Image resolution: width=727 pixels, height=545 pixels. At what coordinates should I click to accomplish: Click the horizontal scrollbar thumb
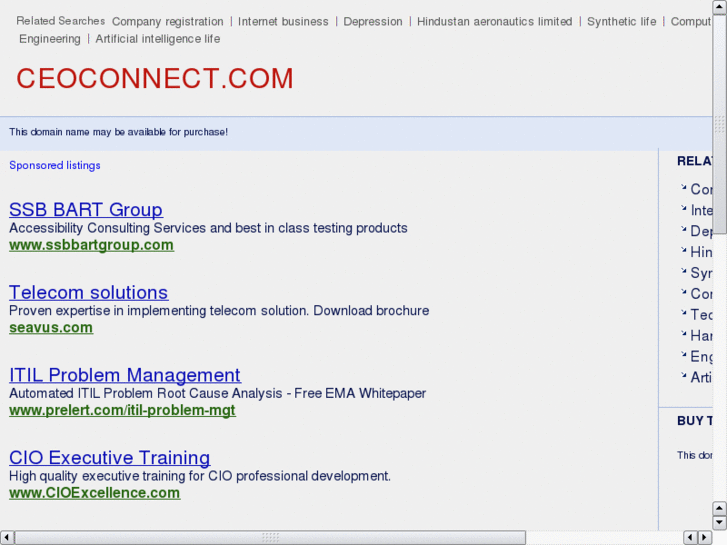pos(270,537)
